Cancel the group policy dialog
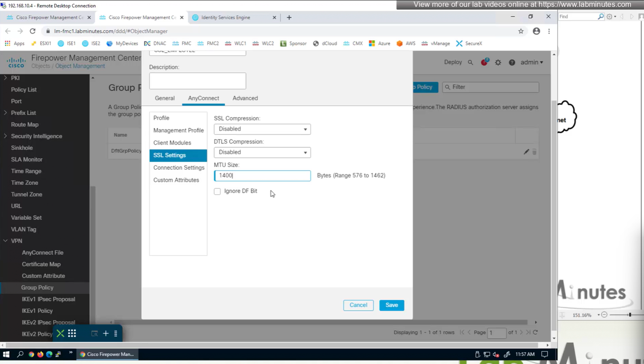This screenshot has height=364, width=644. (x=358, y=305)
